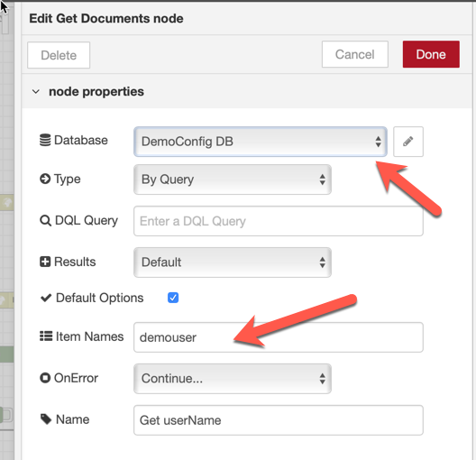Open the Results Default dropdown
The height and width of the screenshot is (460, 476).
(x=233, y=262)
